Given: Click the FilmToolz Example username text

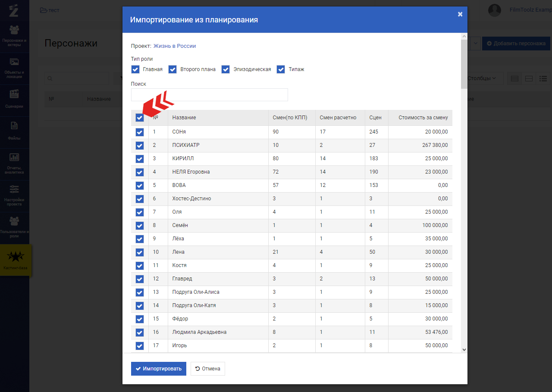Looking at the screenshot, I should (x=530, y=10).
